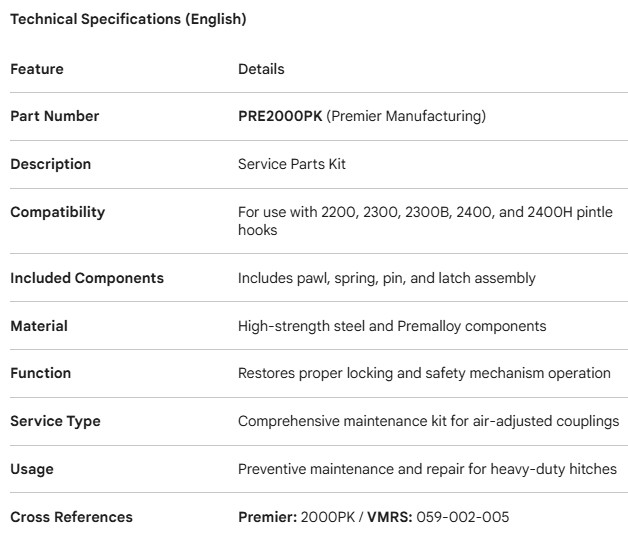This screenshot has height=535, width=628.
Task: Click the pawl, spring, pin components text
Action: tap(386, 278)
